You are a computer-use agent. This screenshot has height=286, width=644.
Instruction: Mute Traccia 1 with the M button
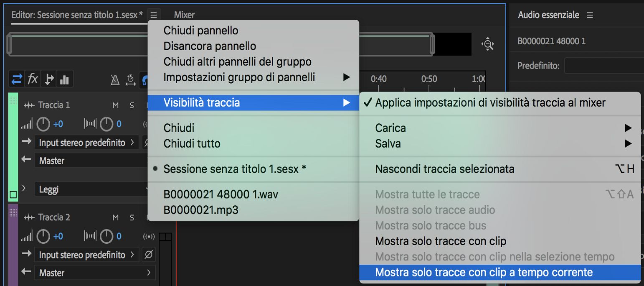pos(116,105)
